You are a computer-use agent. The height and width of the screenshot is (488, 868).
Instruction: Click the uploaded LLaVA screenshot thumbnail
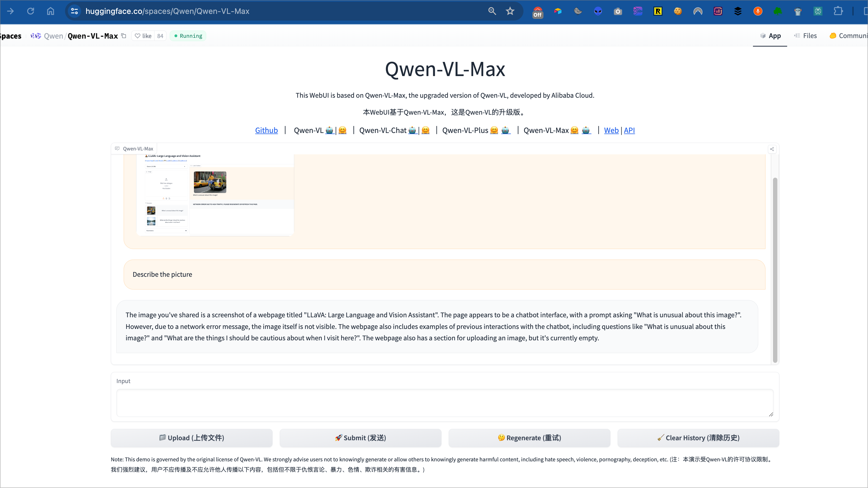click(215, 195)
